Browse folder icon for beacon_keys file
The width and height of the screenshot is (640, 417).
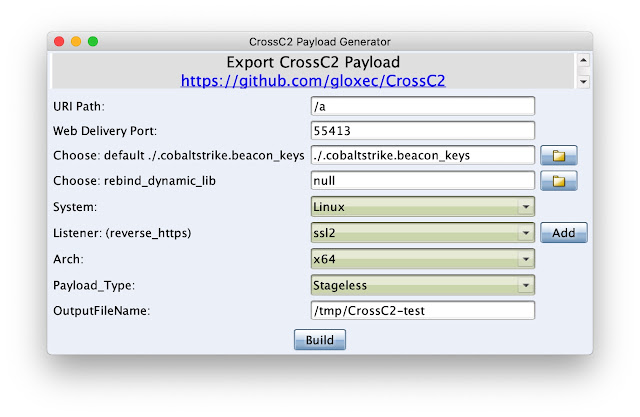(x=558, y=155)
